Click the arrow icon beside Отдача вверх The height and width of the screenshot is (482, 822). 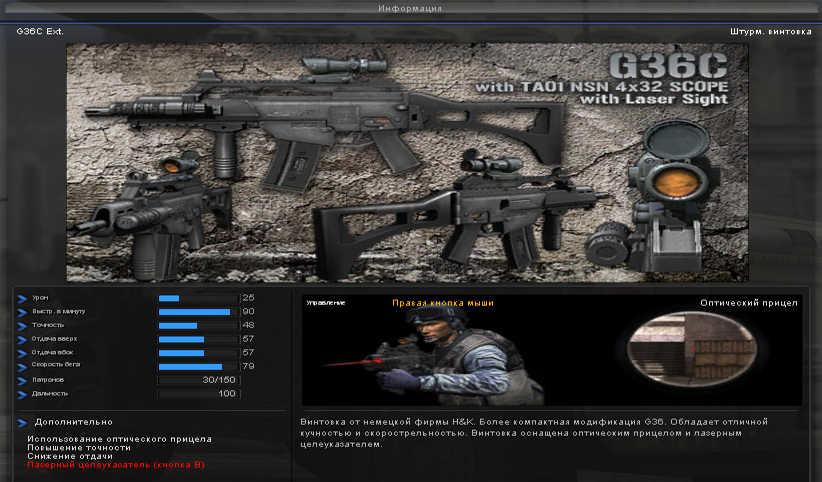[x=22, y=339]
